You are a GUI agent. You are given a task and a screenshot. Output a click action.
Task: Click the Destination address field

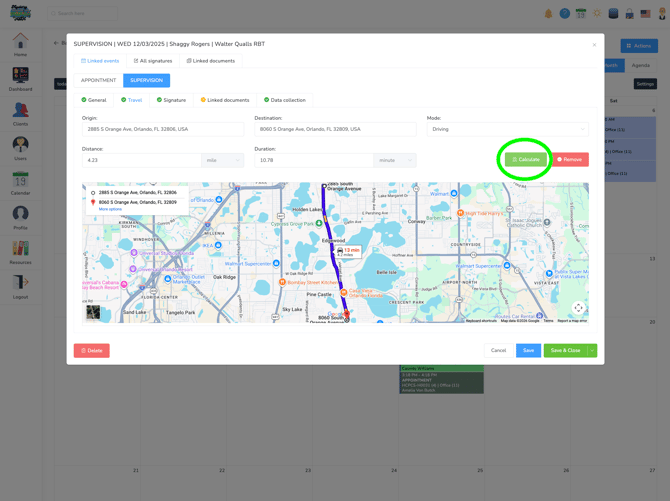coord(335,129)
